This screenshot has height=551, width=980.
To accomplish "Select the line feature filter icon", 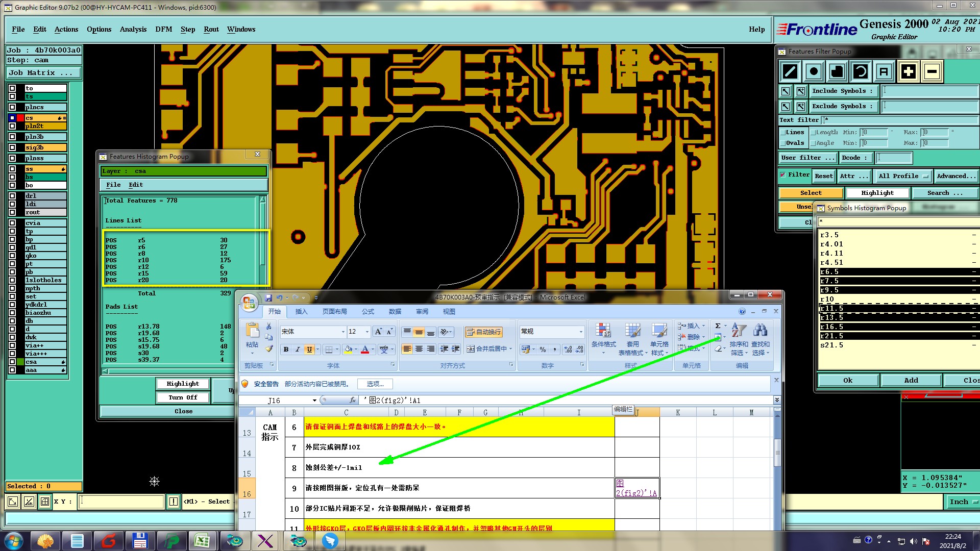I will 790,71.
